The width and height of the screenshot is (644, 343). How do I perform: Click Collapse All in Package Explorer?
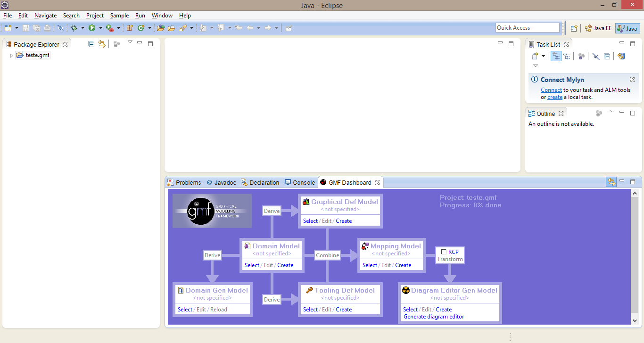(91, 44)
